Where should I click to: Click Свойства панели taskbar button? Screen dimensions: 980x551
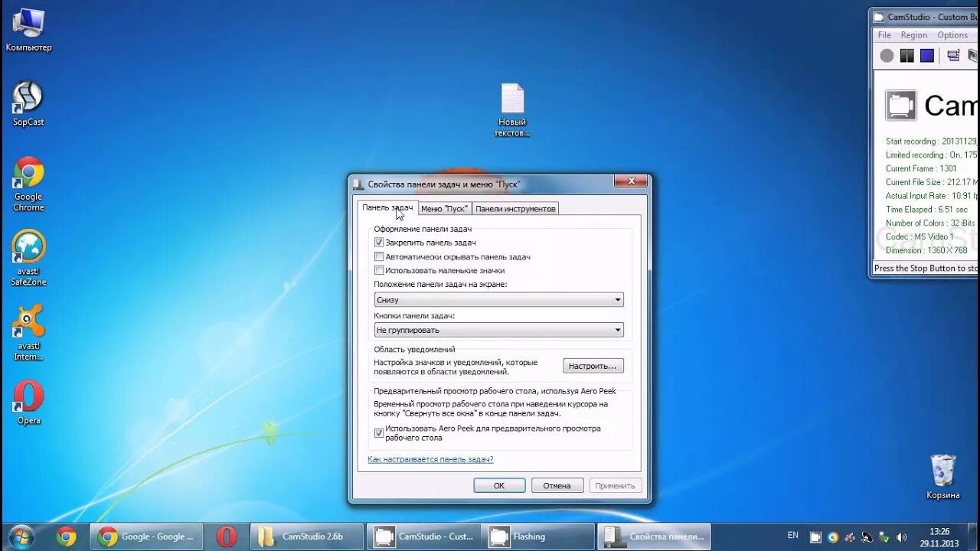pyautogui.click(x=654, y=537)
